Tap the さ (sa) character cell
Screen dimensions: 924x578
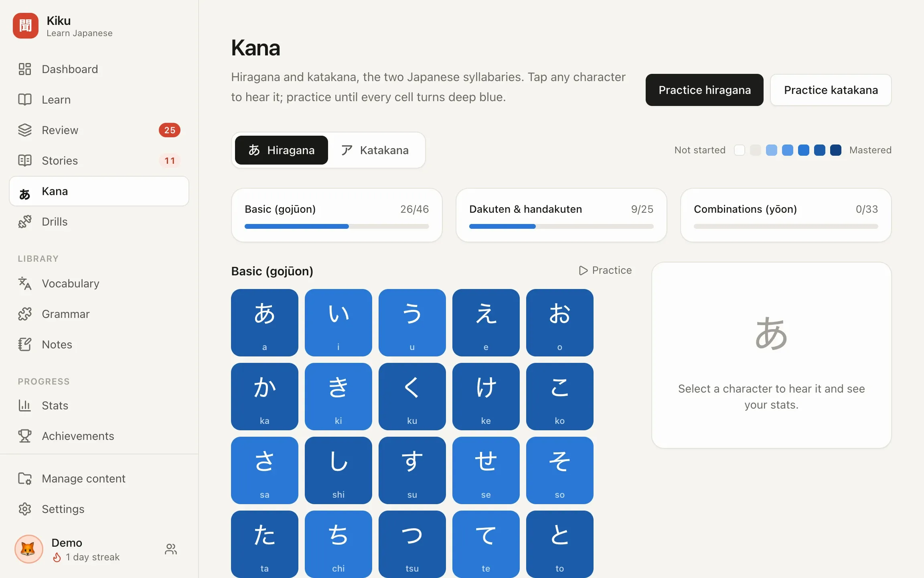pyautogui.click(x=265, y=470)
